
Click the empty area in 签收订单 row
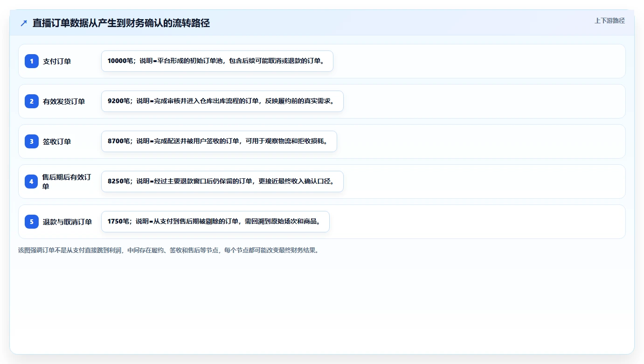(x=480, y=141)
